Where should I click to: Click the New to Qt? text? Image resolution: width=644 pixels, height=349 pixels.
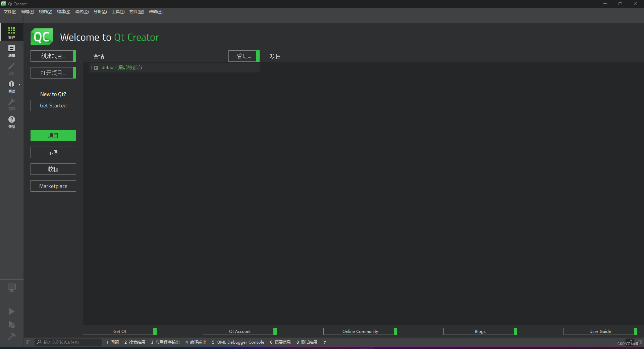coord(53,94)
